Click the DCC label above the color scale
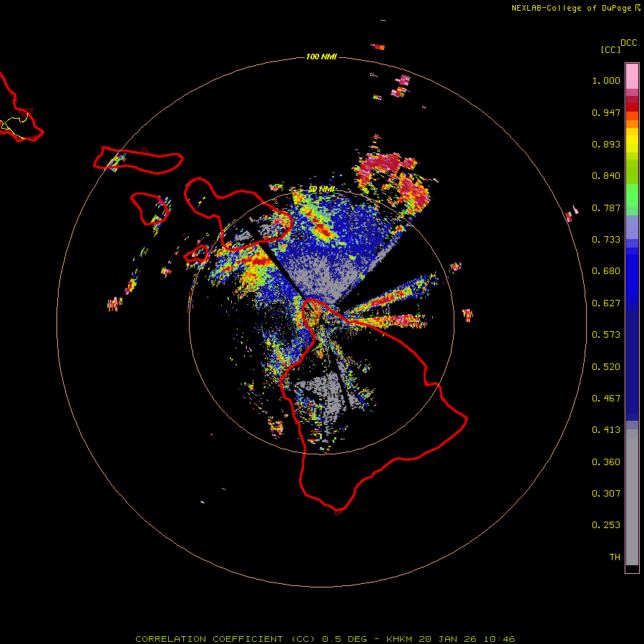Image resolution: width=644 pixels, height=644 pixels. click(629, 43)
